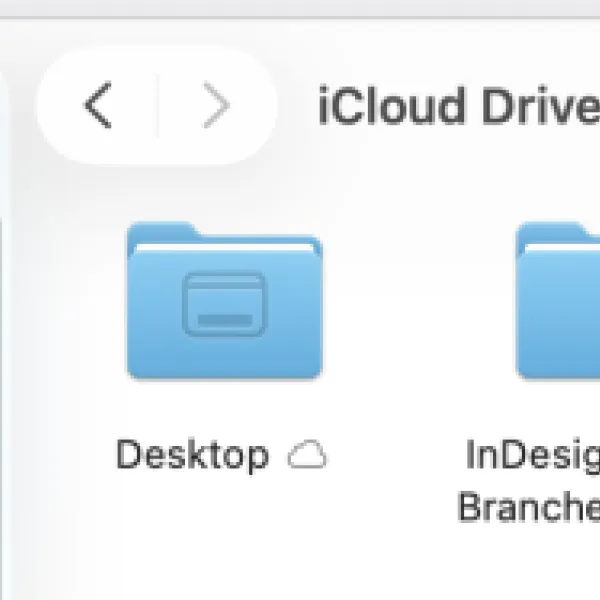Click the iCloud Drive window title
Viewport: 600px width, 600px height.
coord(459,106)
